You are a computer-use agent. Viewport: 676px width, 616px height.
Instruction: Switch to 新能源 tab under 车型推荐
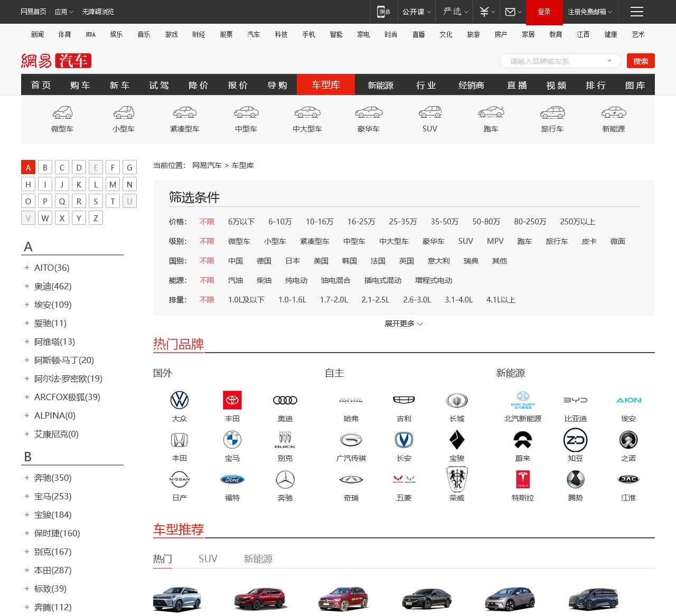(x=258, y=558)
